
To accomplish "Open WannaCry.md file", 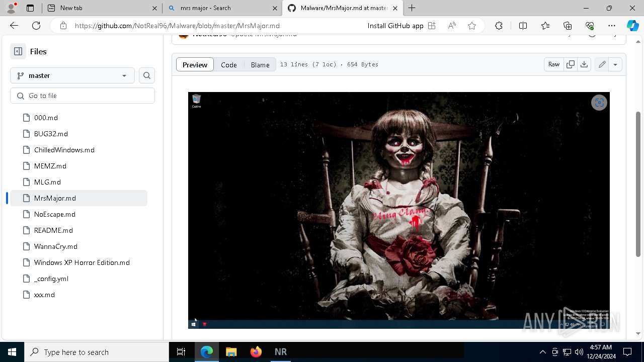I will (79, 246).
